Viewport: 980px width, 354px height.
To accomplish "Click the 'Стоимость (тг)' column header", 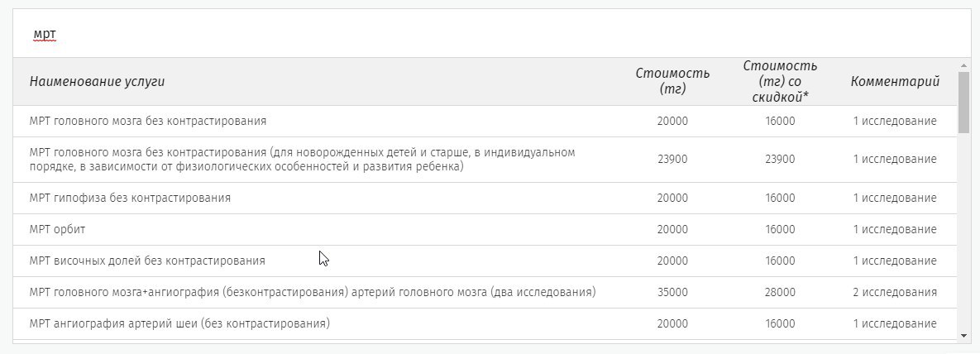I will (672, 81).
